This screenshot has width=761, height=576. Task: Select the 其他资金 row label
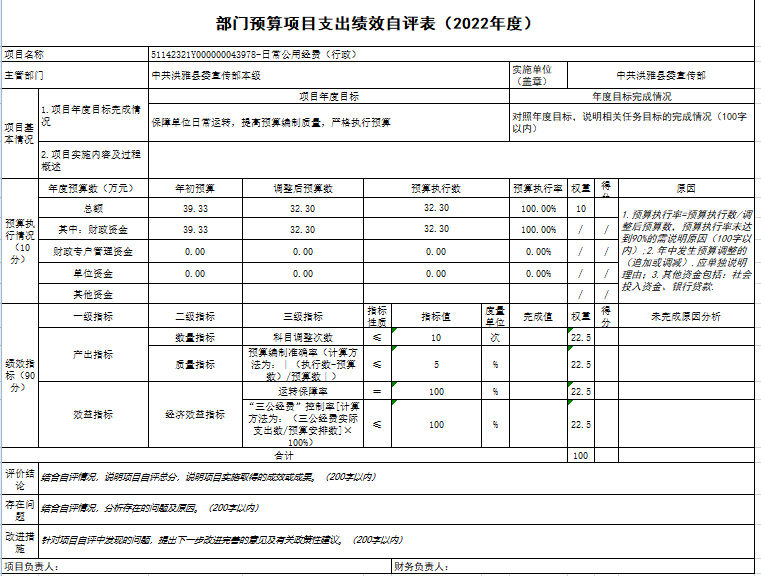click(x=94, y=294)
